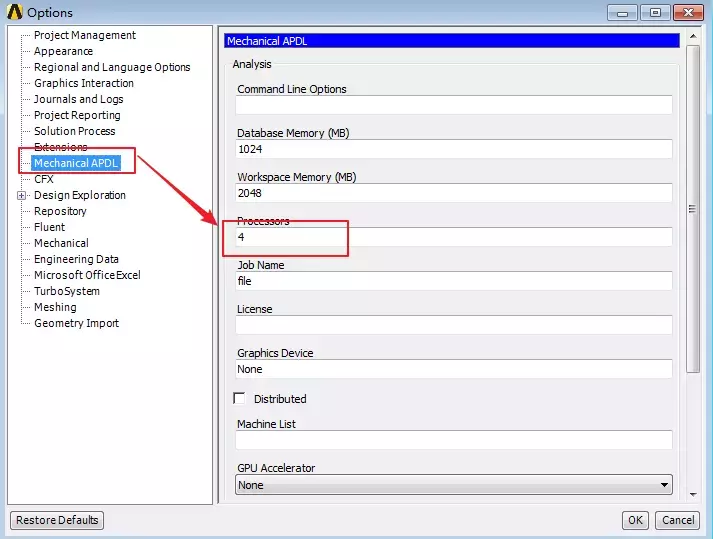Select Mechanical APDL tree item
The height and width of the screenshot is (539, 713).
tap(76, 163)
